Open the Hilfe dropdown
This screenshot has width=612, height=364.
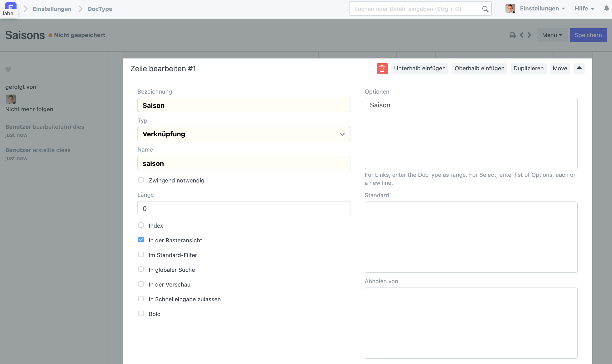coord(584,9)
